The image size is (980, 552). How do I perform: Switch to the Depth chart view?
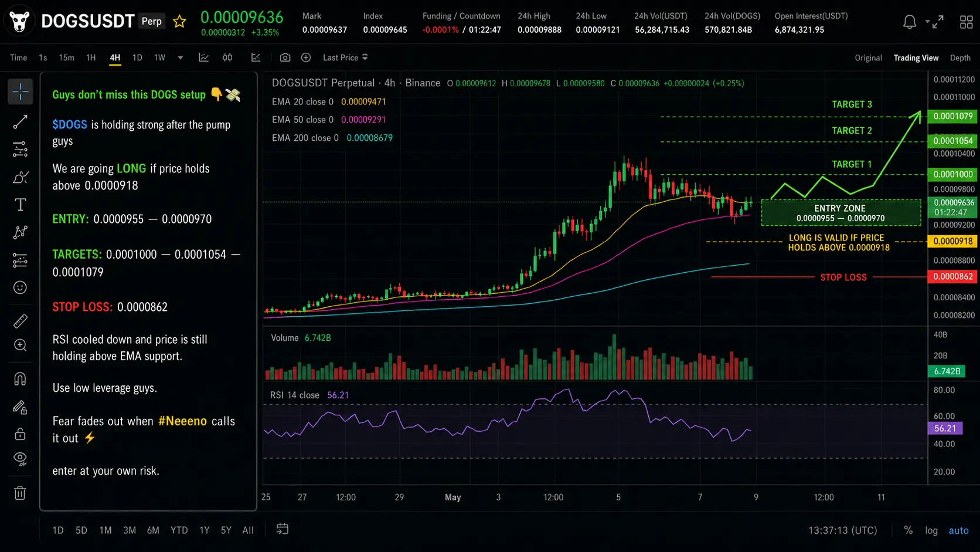(960, 57)
